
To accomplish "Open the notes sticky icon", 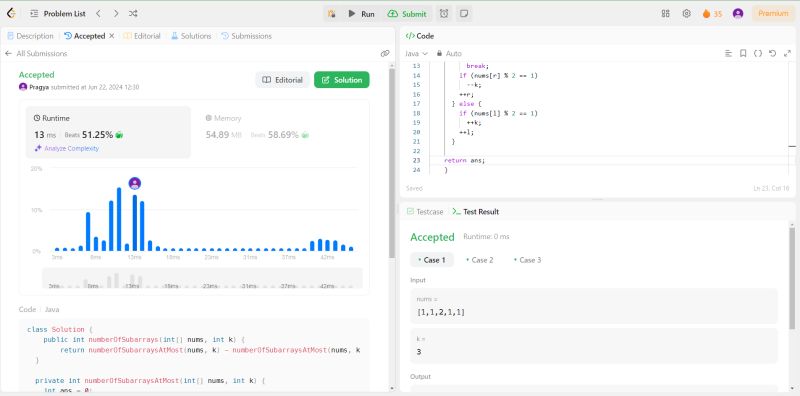I will (464, 14).
